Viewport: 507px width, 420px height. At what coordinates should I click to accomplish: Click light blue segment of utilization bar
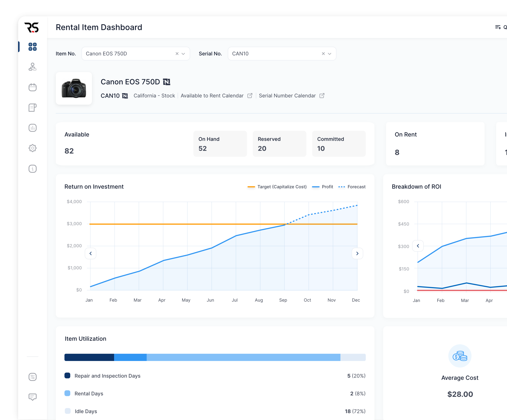[244, 357]
